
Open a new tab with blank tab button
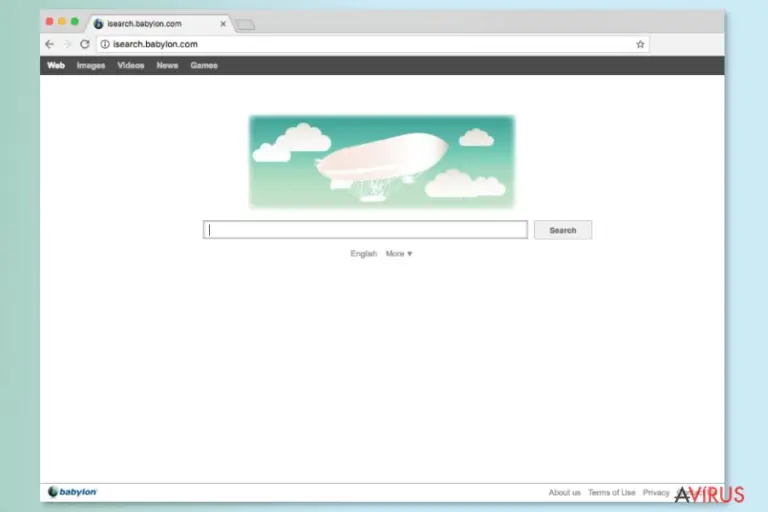245,24
